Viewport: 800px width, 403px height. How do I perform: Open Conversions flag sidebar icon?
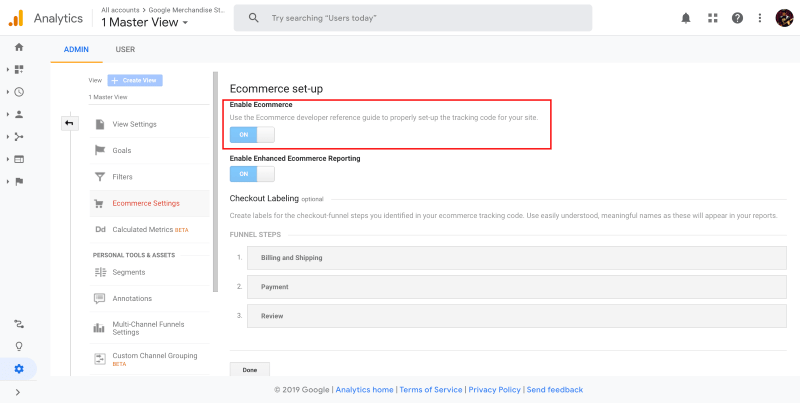coord(19,182)
